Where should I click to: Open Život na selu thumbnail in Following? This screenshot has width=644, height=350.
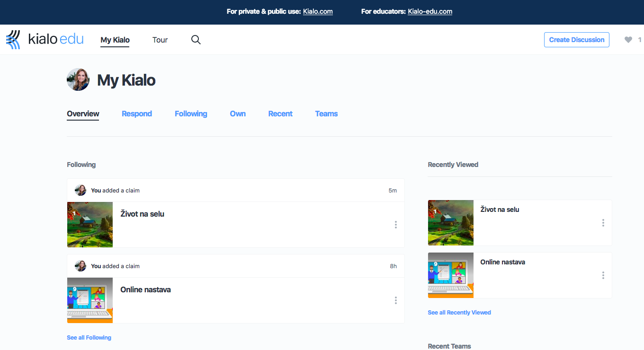tap(90, 225)
